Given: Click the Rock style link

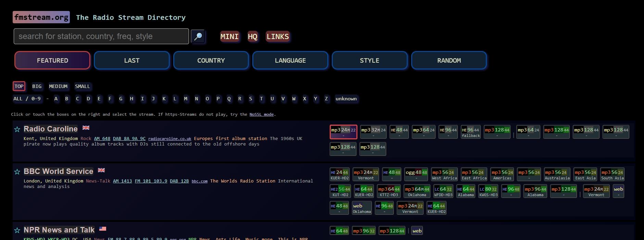Looking at the screenshot, I should click(x=86, y=139).
